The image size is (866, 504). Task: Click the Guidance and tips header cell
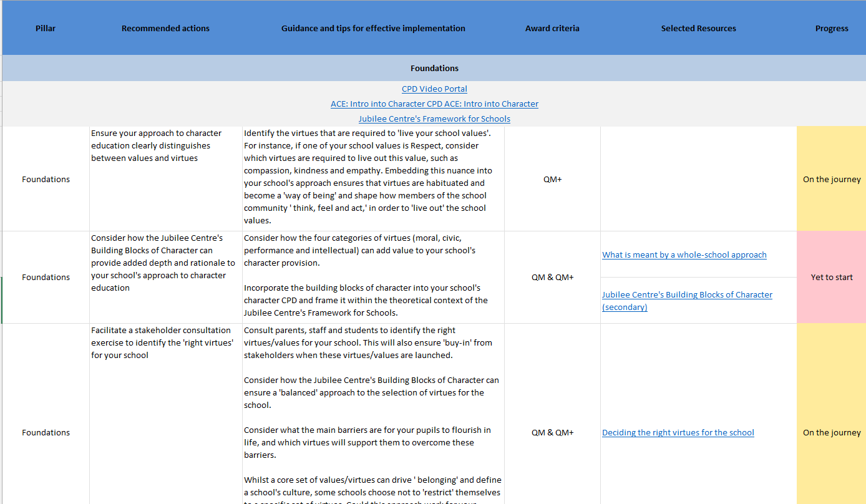click(373, 28)
